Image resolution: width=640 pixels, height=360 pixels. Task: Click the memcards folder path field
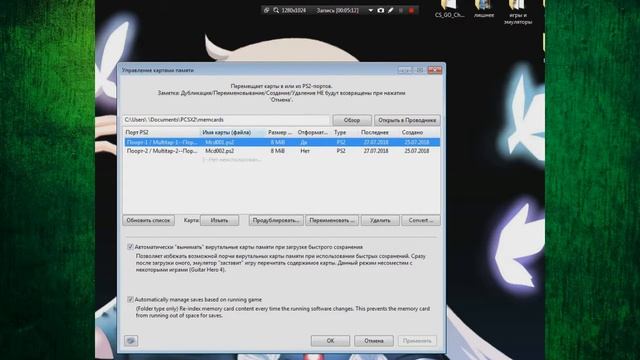(x=226, y=120)
